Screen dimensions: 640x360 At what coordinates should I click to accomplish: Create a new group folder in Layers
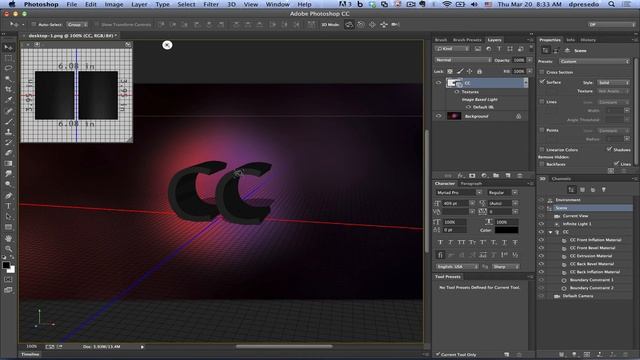pos(496,176)
